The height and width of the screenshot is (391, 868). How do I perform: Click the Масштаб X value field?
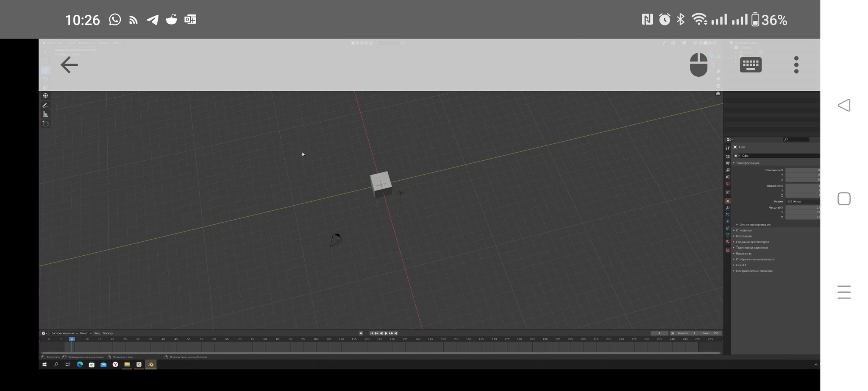pos(803,207)
